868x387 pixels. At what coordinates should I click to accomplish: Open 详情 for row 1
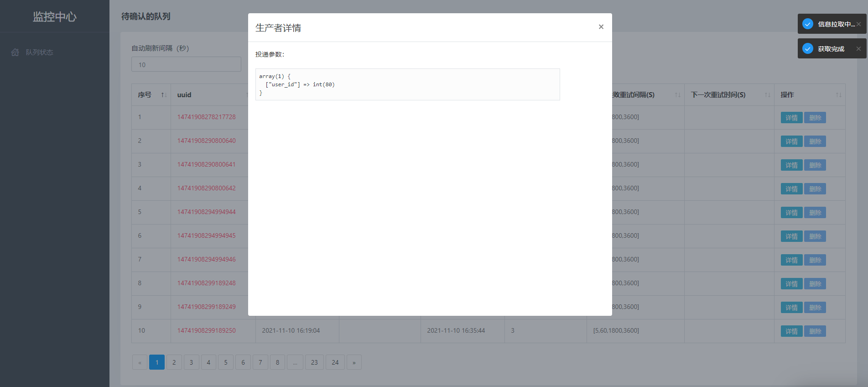click(791, 118)
